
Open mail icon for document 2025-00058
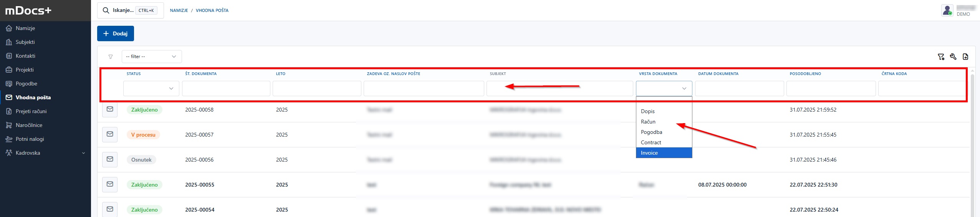110,110
